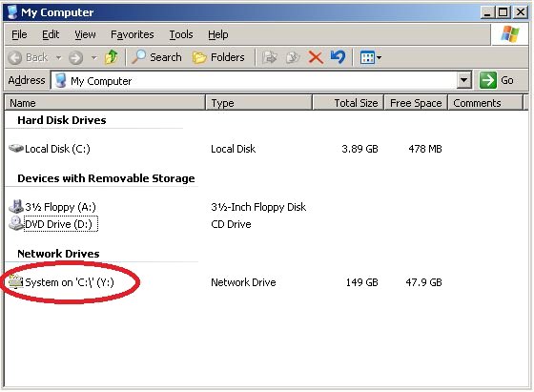Click the green Go button

497,80
